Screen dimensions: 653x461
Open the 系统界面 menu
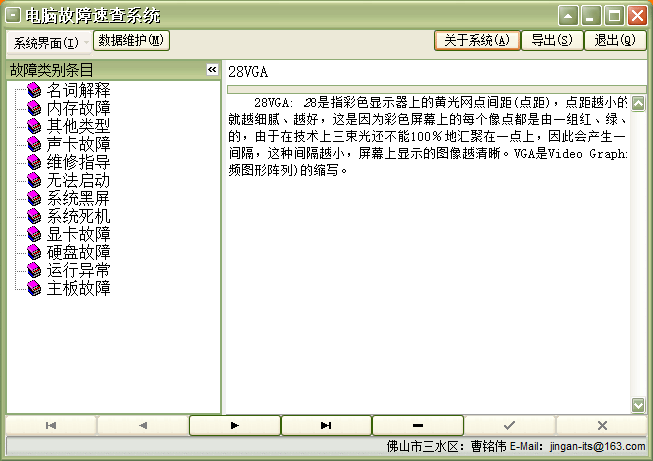pos(46,42)
